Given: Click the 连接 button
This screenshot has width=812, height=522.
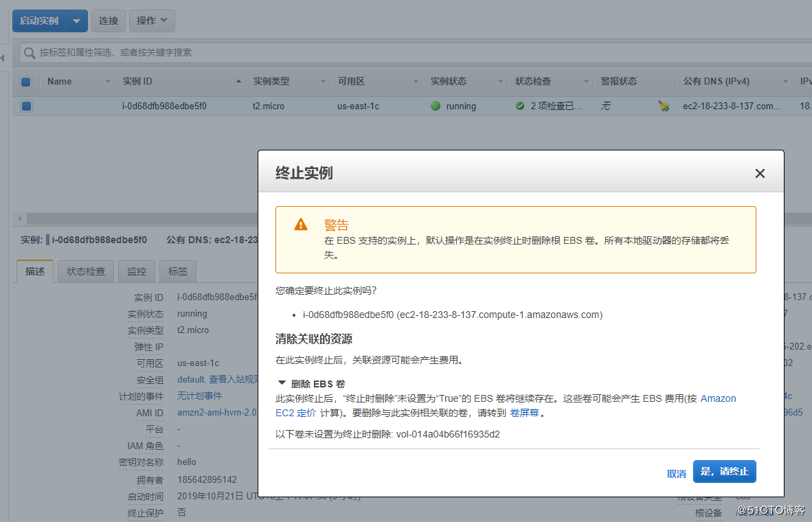Looking at the screenshot, I should 109,21.
